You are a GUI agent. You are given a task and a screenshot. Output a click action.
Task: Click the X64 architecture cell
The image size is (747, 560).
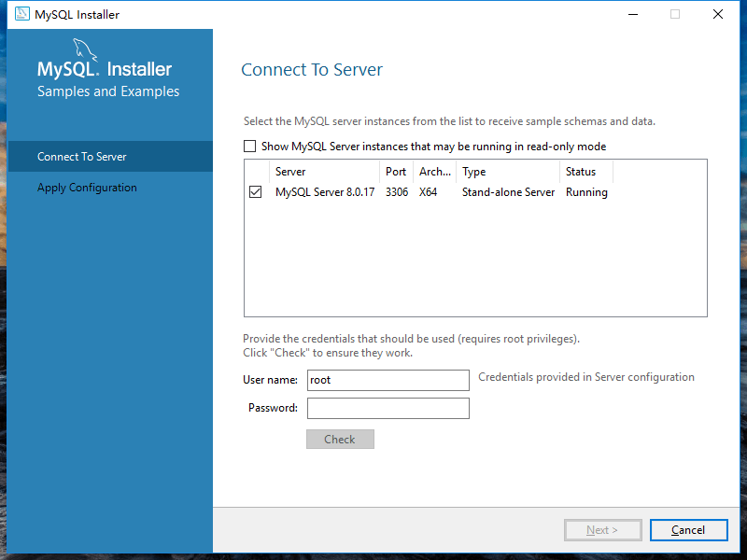[428, 192]
